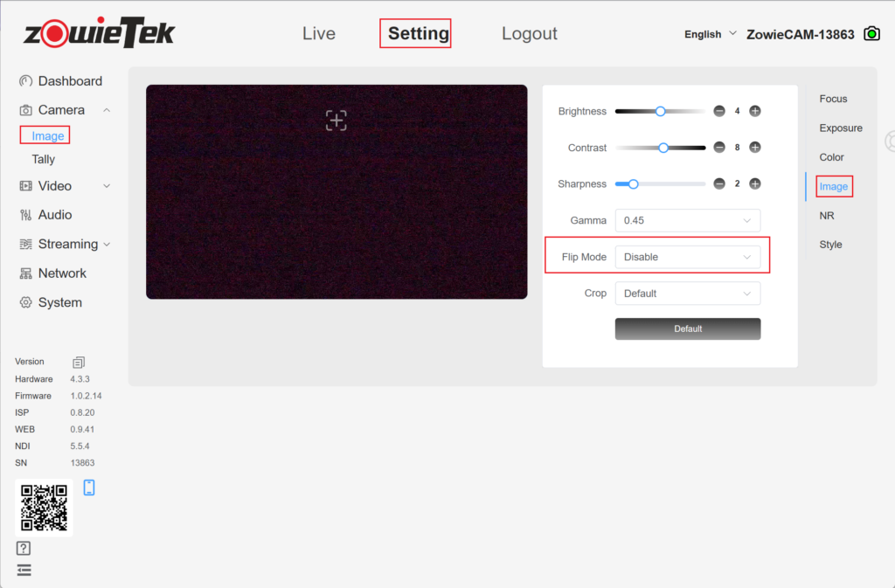Click the System gear icon
Image resolution: width=895 pixels, height=588 pixels.
point(25,302)
